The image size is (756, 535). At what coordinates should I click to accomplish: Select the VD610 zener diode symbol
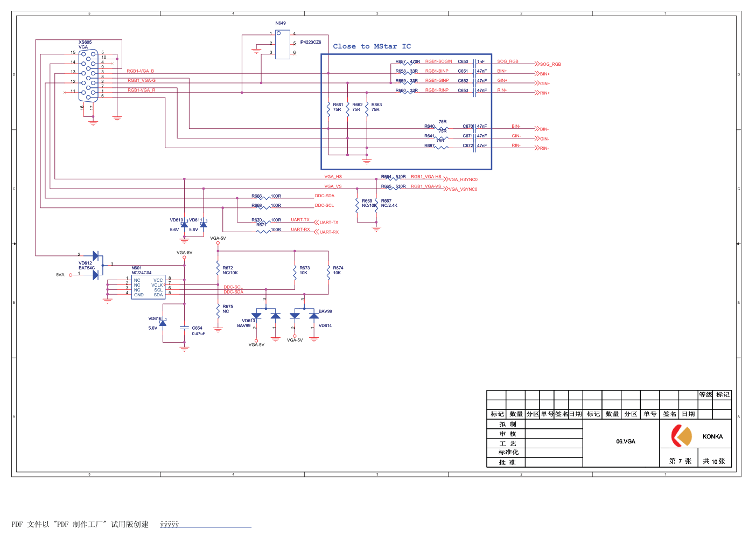click(184, 224)
